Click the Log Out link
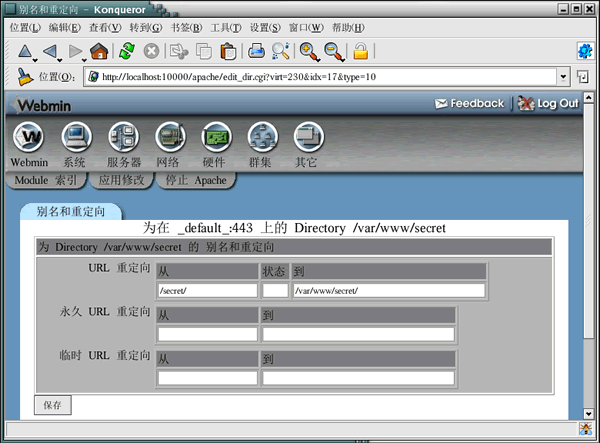Image resolution: width=600 pixels, height=443 pixels. [x=548, y=103]
